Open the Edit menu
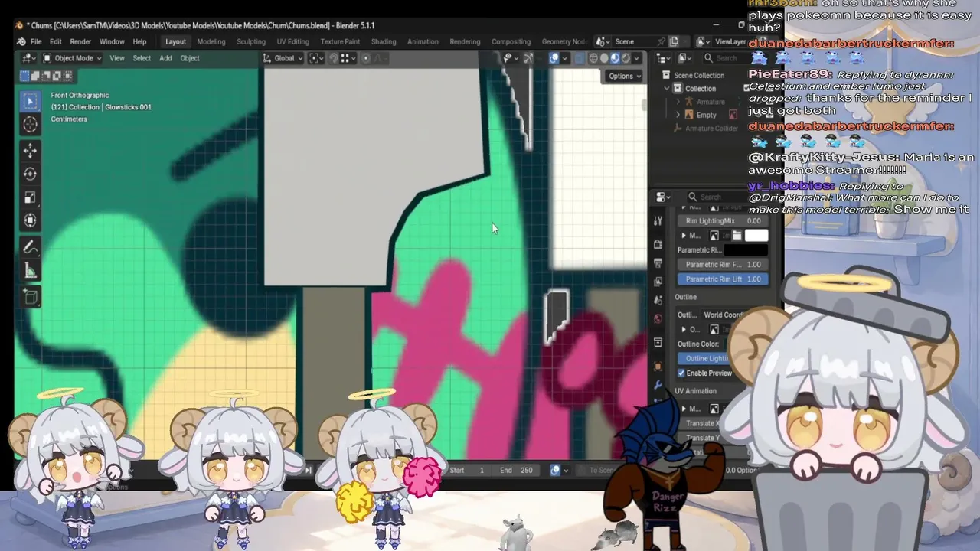Image resolution: width=980 pixels, height=551 pixels. pyautogui.click(x=56, y=41)
